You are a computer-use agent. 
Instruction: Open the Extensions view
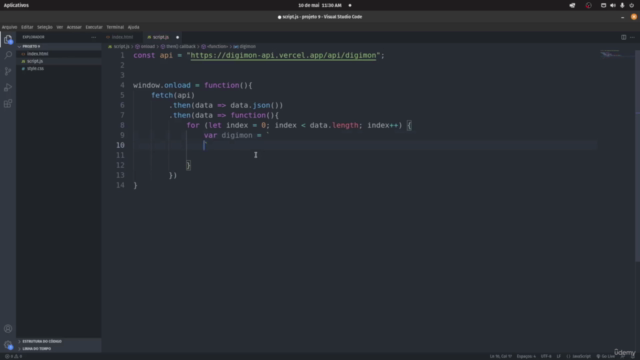[x=8, y=103]
